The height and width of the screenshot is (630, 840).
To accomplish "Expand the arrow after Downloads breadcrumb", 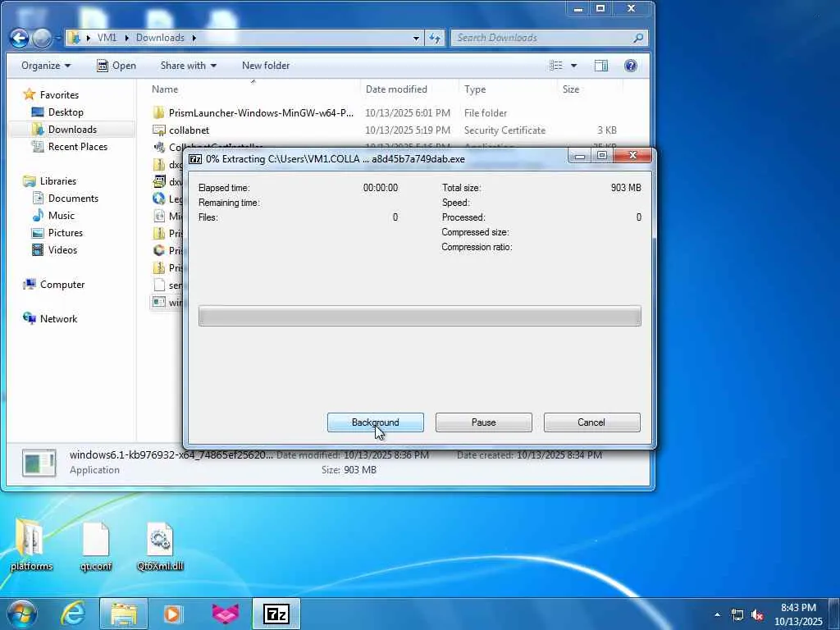I will [194, 38].
